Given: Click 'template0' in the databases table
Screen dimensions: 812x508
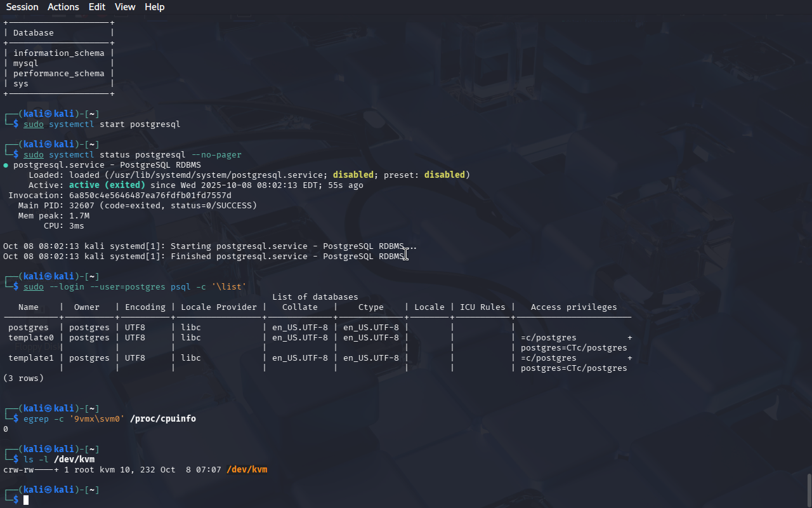Looking at the screenshot, I should [31, 338].
